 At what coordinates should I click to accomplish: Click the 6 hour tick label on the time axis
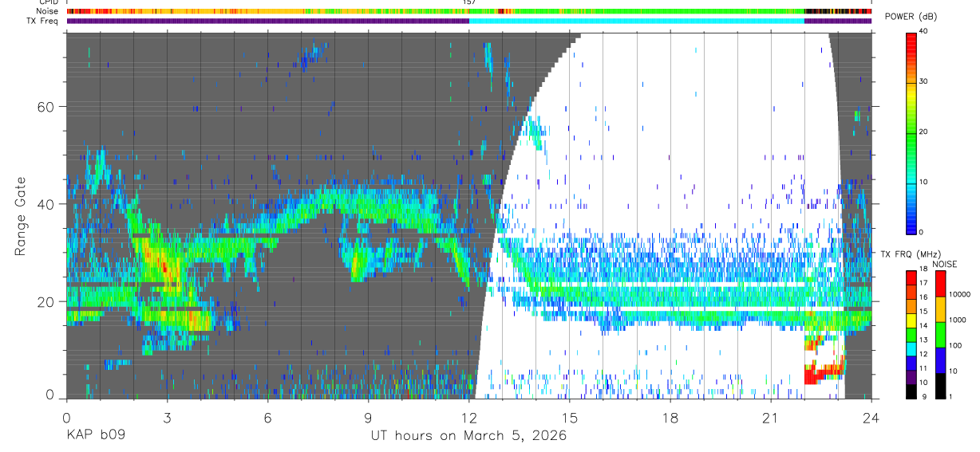click(x=267, y=418)
